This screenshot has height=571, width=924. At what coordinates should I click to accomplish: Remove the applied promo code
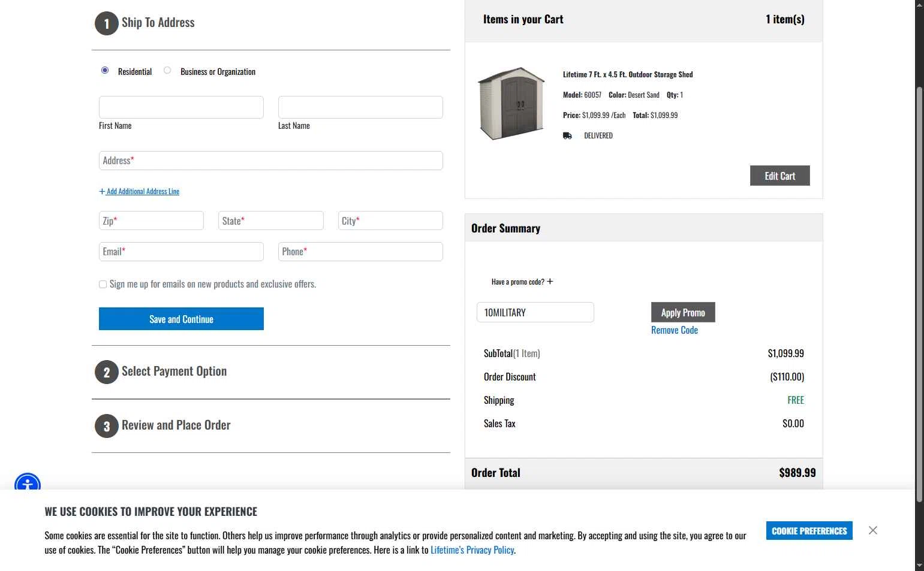click(x=675, y=330)
